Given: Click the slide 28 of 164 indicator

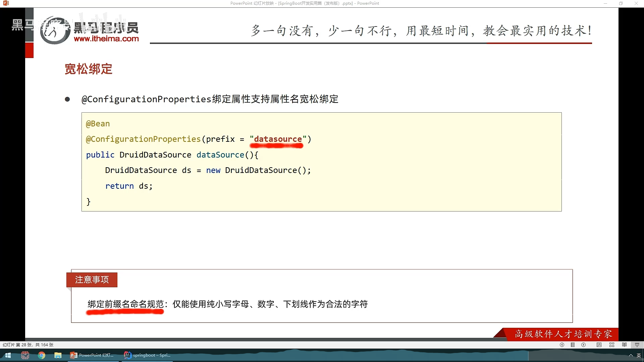Looking at the screenshot, I should [28, 345].
